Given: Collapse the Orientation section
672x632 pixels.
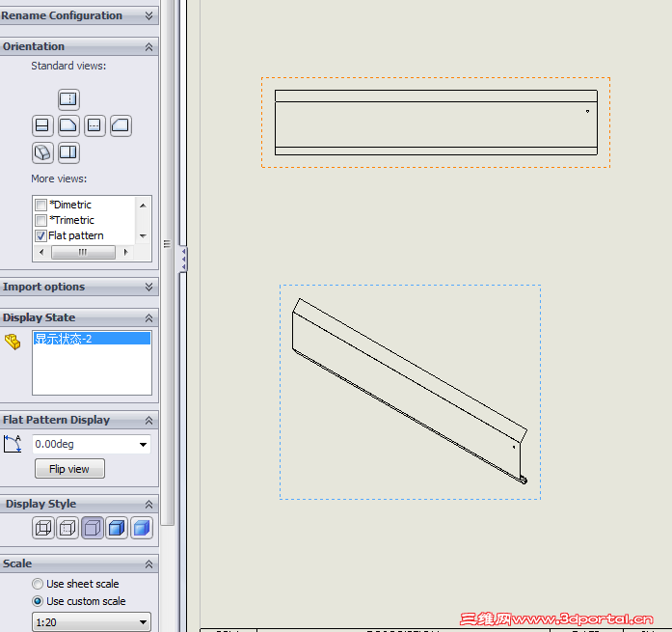Looking at the screenshot, I should 148,46.
